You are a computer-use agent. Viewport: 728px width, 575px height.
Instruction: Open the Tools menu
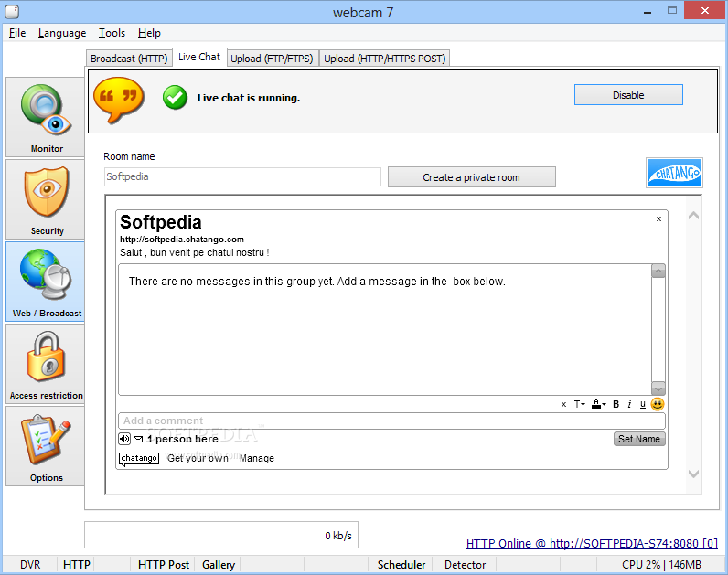pos(112,33)
